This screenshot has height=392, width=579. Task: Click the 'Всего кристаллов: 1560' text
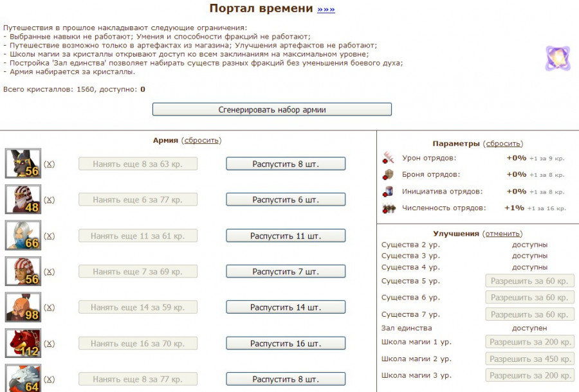point(50,89)
